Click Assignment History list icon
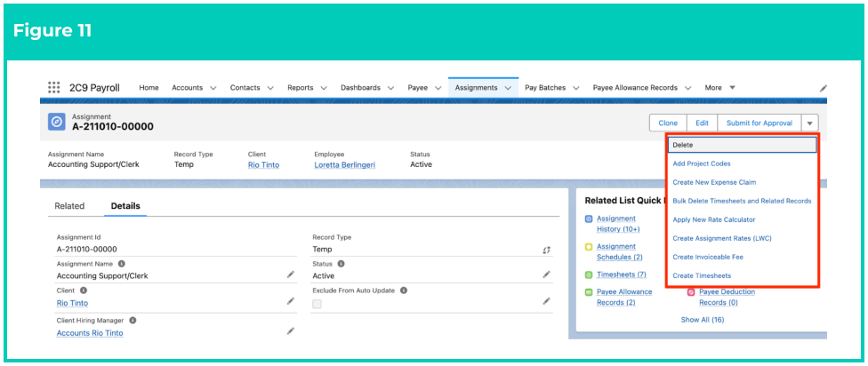Image resolution: width=868 pixels, height=366 pixels. pyautogui.click(x=589, y=219)
